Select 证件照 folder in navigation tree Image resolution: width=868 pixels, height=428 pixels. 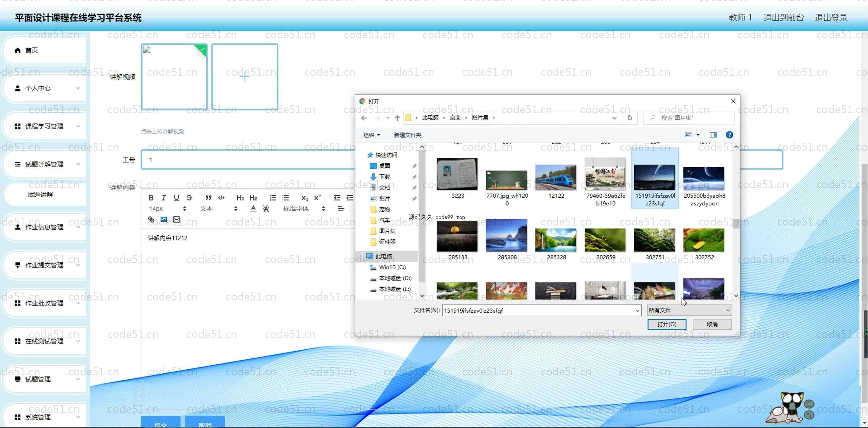387,242
